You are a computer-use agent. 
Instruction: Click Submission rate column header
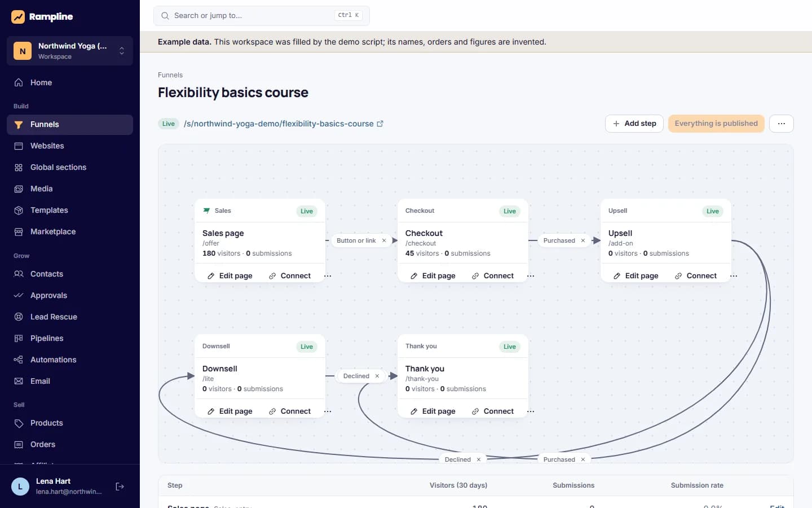[x=697, y=485]
